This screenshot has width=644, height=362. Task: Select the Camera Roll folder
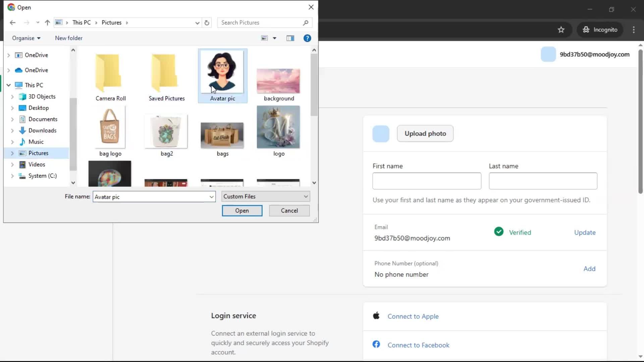[x=111, y=76]
